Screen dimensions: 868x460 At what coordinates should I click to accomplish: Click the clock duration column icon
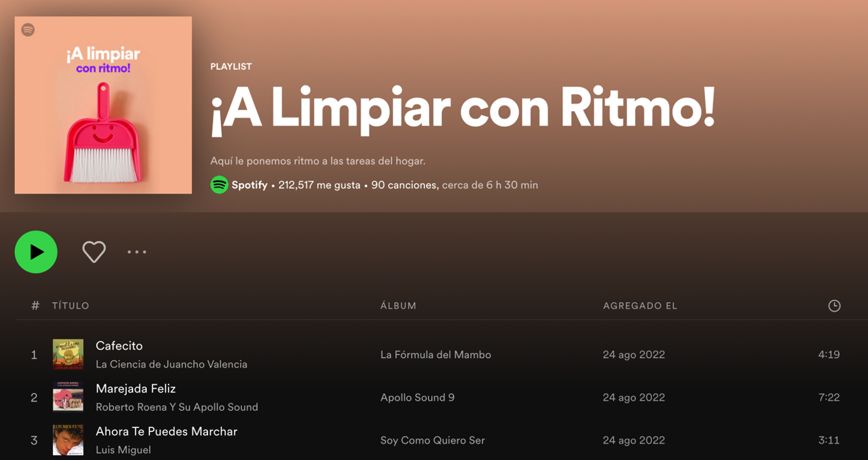tap(834, 306)
